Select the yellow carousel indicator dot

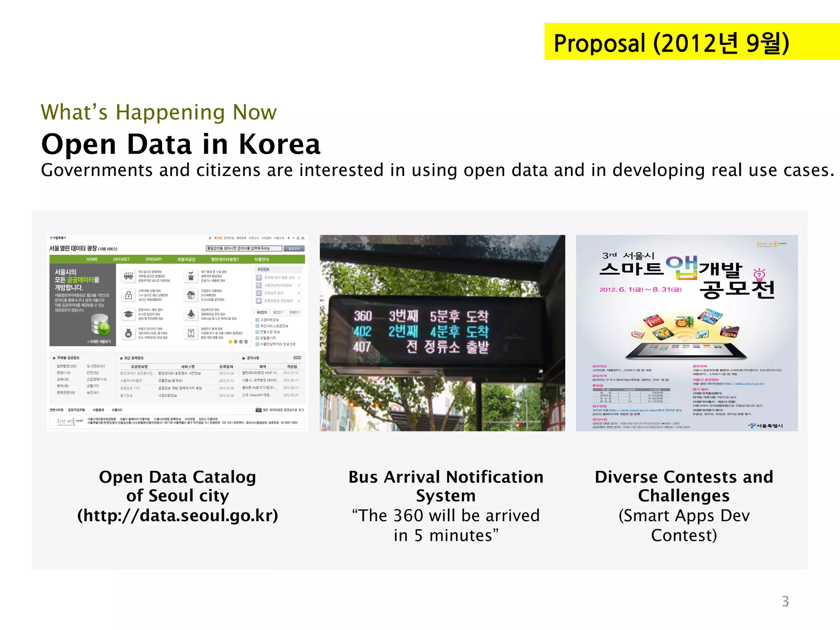coord(231,342)
